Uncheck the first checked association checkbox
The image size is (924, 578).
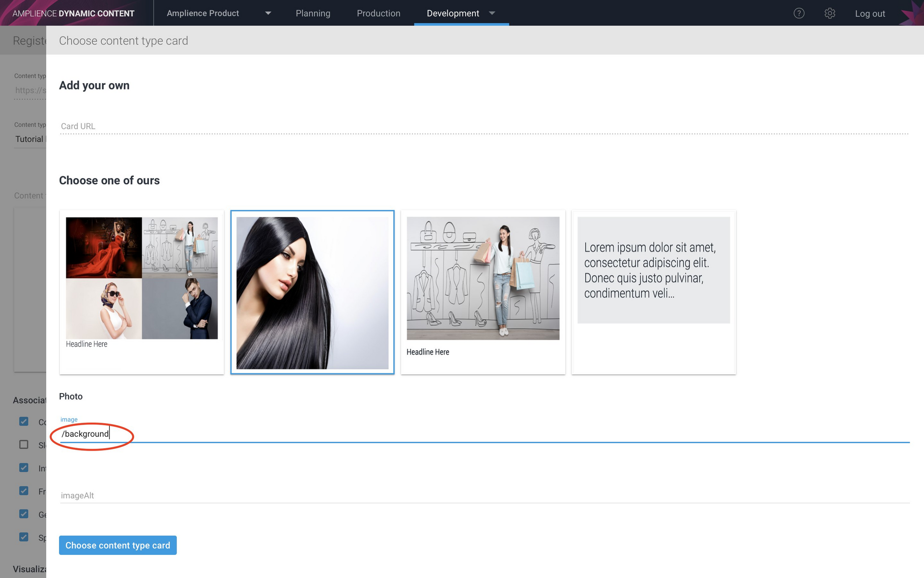click(24, 421)
